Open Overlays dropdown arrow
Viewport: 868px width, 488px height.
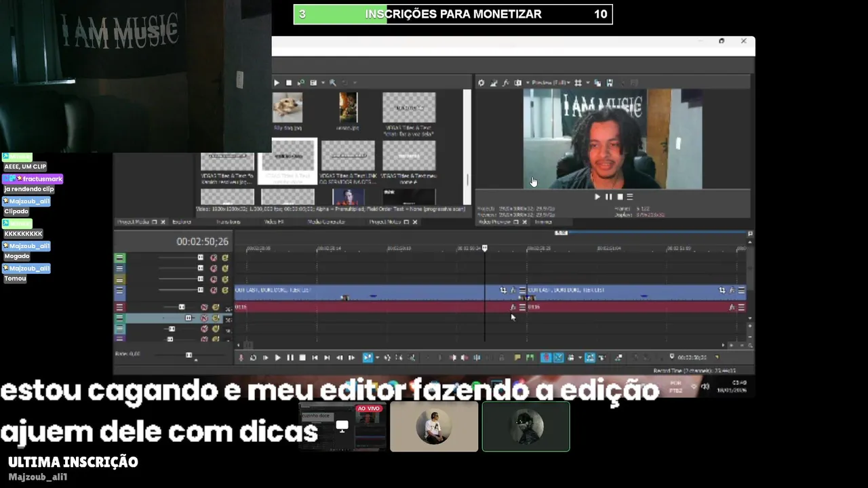[x=588, y=83]
